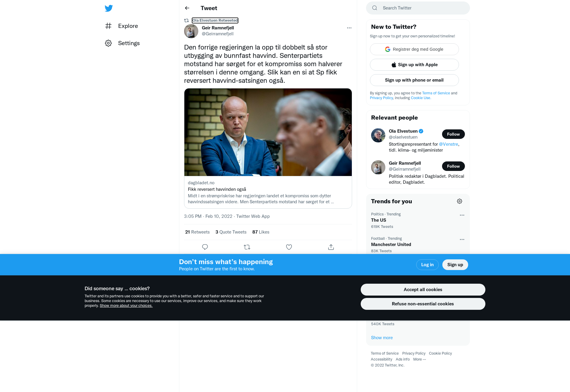Focus the Search Twitter field
The height and width of the screenshot is (392, 570).
tap(418, 8)
